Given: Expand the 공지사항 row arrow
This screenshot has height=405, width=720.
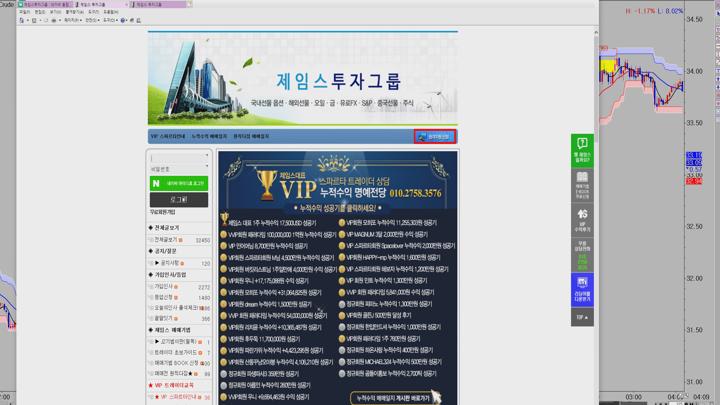Looking at the screenshot, I should pyautogui.click(x=157, y=263).
